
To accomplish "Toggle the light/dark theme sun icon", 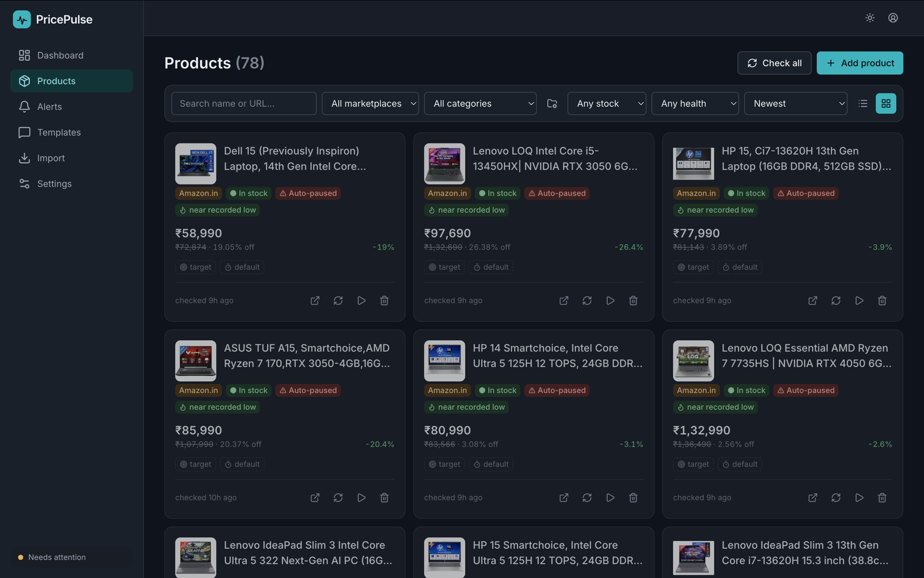I will [x=870, y=18].
